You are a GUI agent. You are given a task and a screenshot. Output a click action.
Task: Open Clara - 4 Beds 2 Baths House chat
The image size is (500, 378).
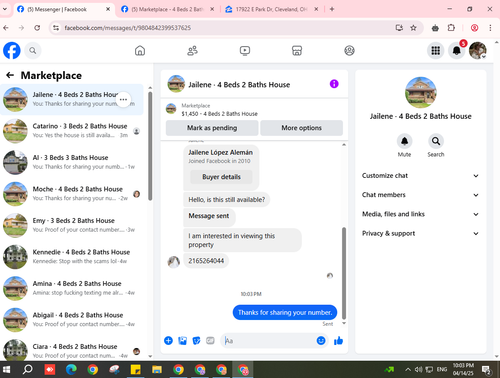click(x=72, y=350)
